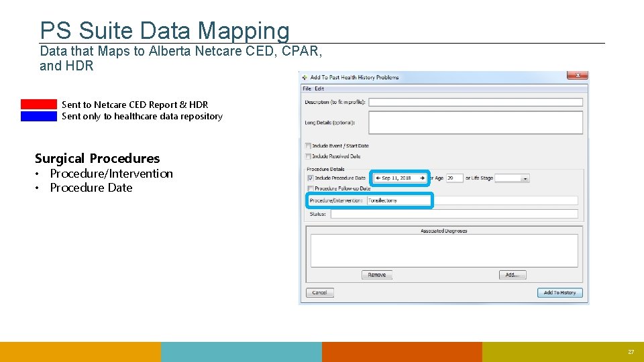644x362 pixels.
Task: Enable Procedure Follow-up Date checkbox
Action: point(311,188)
